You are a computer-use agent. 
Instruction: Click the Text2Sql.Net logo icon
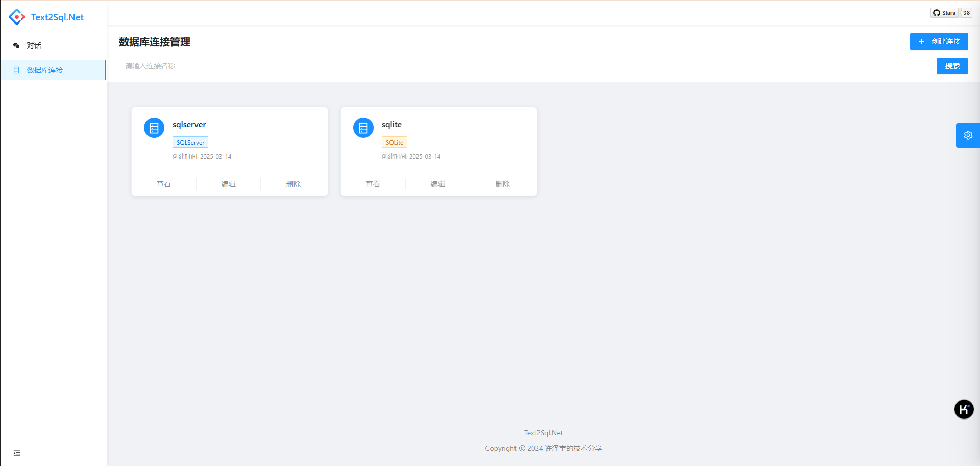tap(17, 17)
